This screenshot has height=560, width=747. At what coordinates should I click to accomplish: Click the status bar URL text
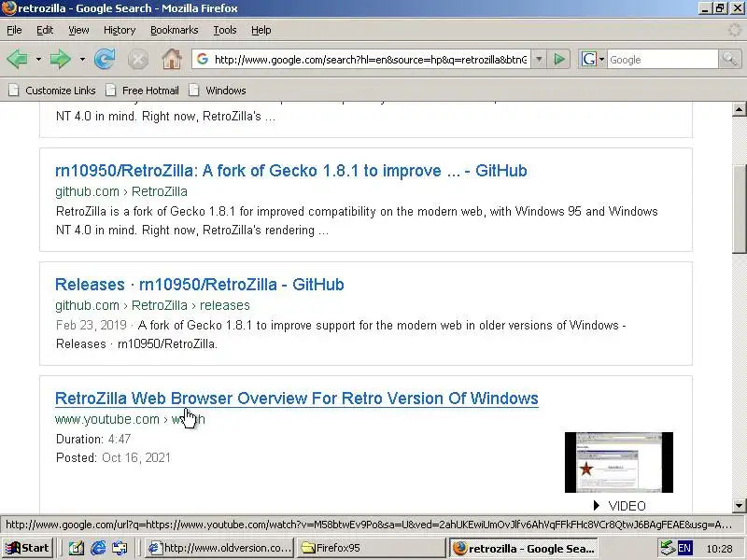click(x=369, y=525)
